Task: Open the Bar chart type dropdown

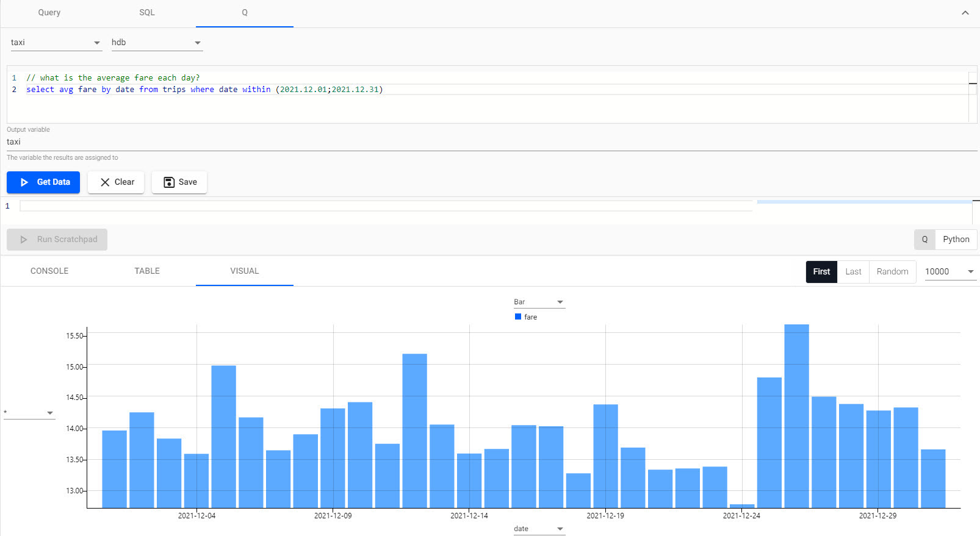Action: click(539, 302)
